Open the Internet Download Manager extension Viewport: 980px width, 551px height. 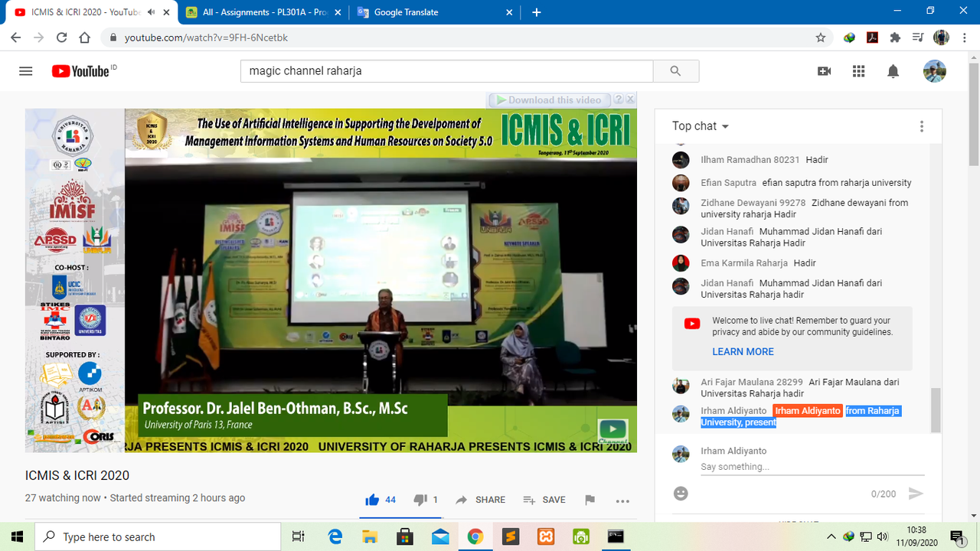click(849, 37)
